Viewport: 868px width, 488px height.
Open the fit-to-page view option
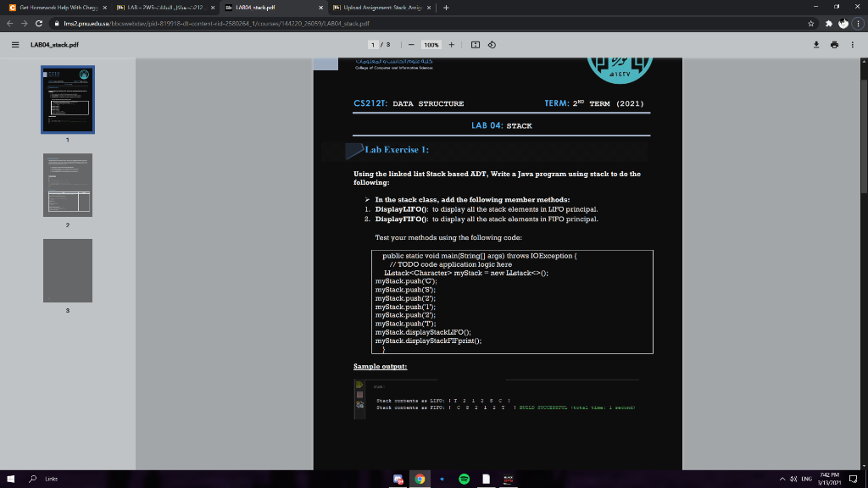[x=475, y=45]
